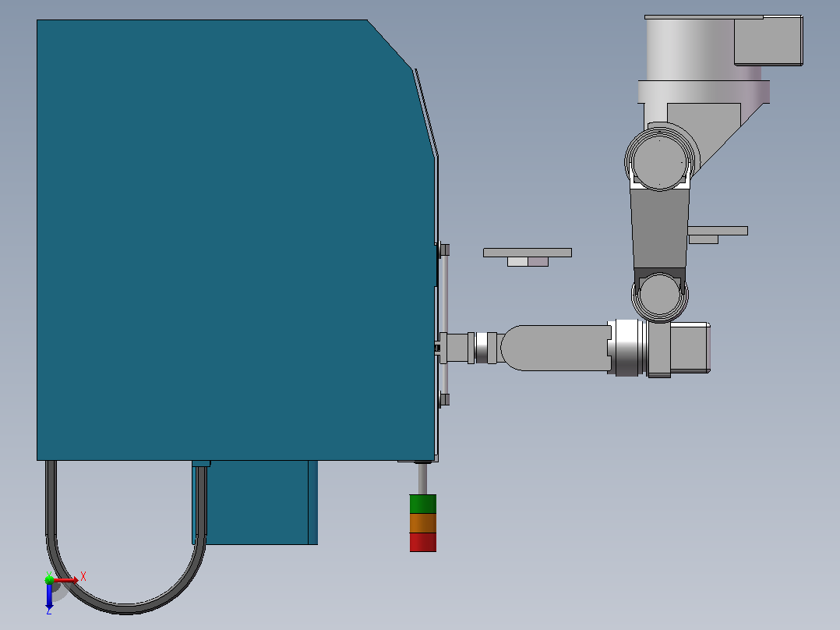This screenshot has height=630, width=840.
Task: Select the floating flat plate near the machine
Action: tap(527, 253)
